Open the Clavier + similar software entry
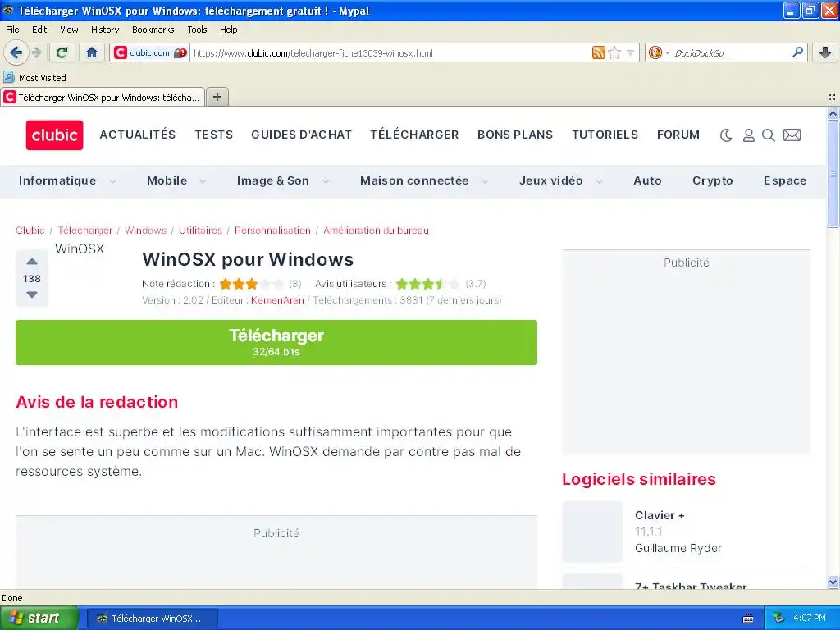The width and height of the screenshot is (840, 630). coord(660,515)
